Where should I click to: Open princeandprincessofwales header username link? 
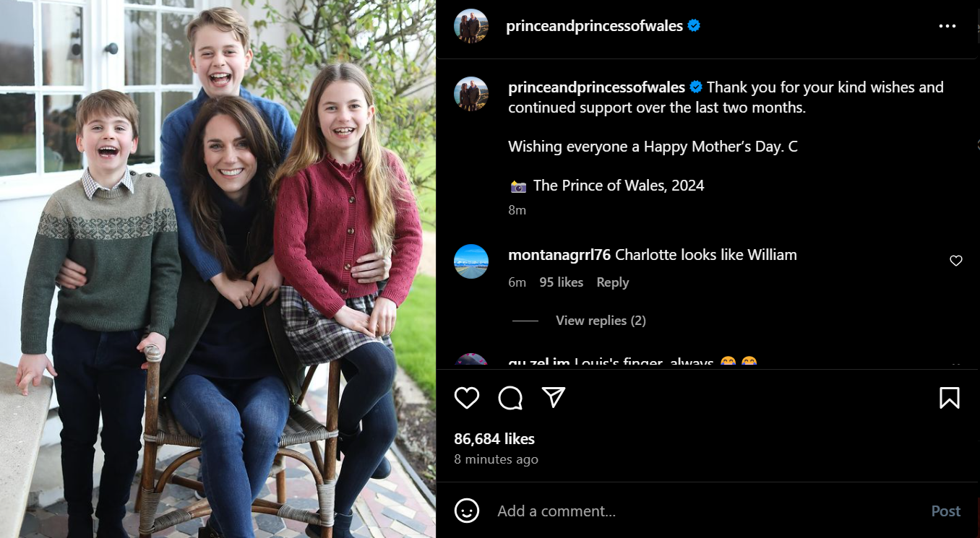click(x=594, y=26)
